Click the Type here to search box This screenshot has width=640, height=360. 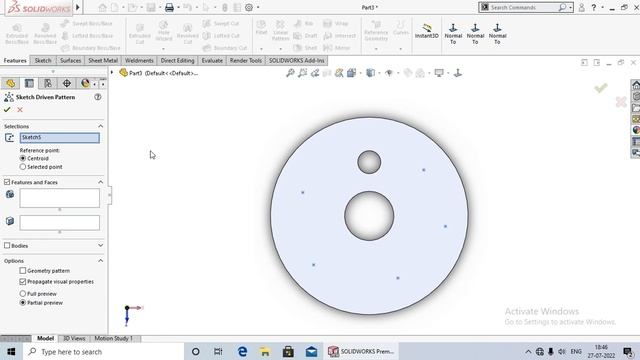tap(103, 351)
